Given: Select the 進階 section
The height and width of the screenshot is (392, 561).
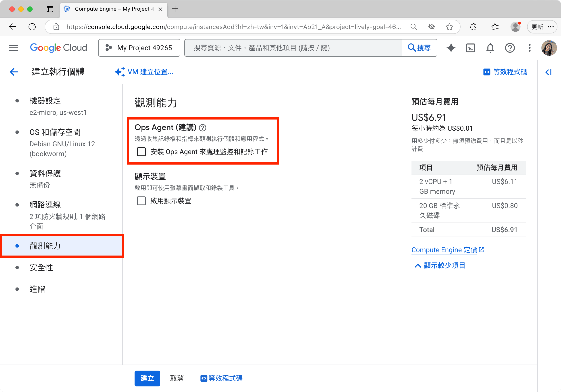Looking at the screenshot, I should click(61, 289).
